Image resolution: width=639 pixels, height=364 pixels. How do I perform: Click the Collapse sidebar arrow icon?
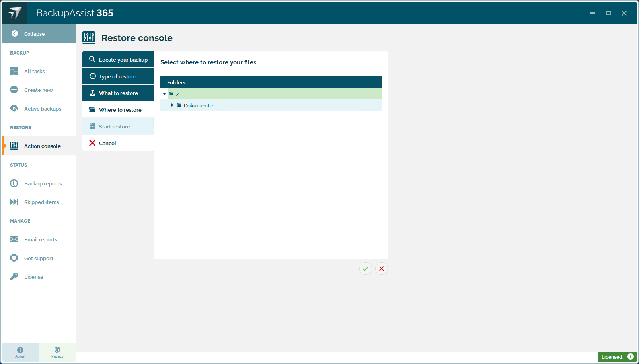15,34
